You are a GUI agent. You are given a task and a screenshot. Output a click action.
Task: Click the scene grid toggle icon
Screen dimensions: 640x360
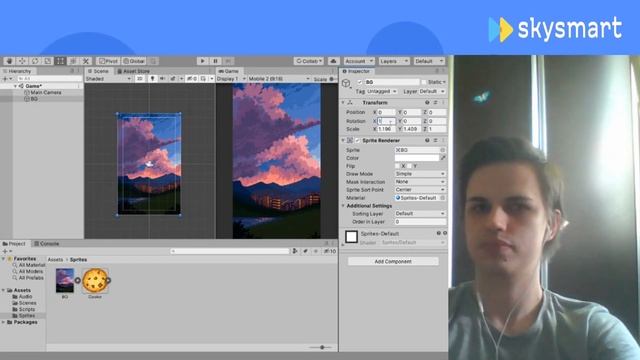(203, 79)
